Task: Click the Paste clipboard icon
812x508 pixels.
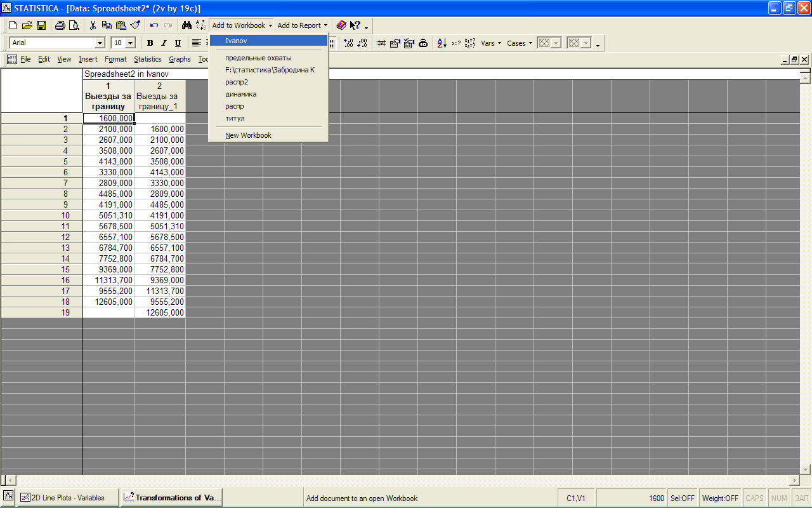Action: click(121, 25)
